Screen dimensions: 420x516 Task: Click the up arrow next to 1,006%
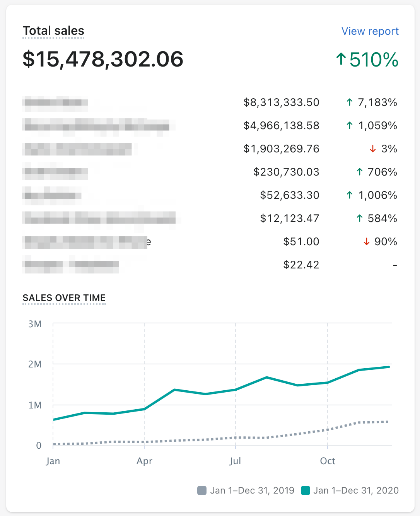point(350,195)
